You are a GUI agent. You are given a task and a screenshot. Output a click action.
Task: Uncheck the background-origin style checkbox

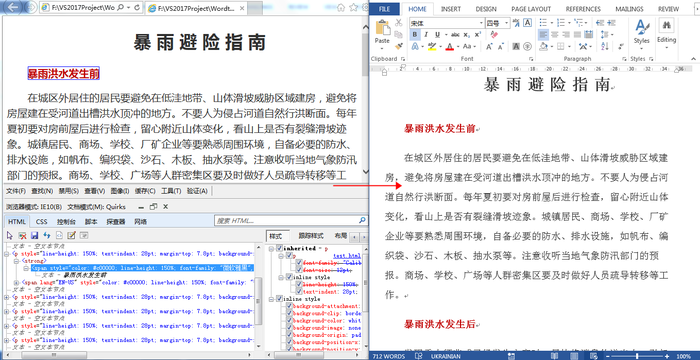[x=289, y=335]
